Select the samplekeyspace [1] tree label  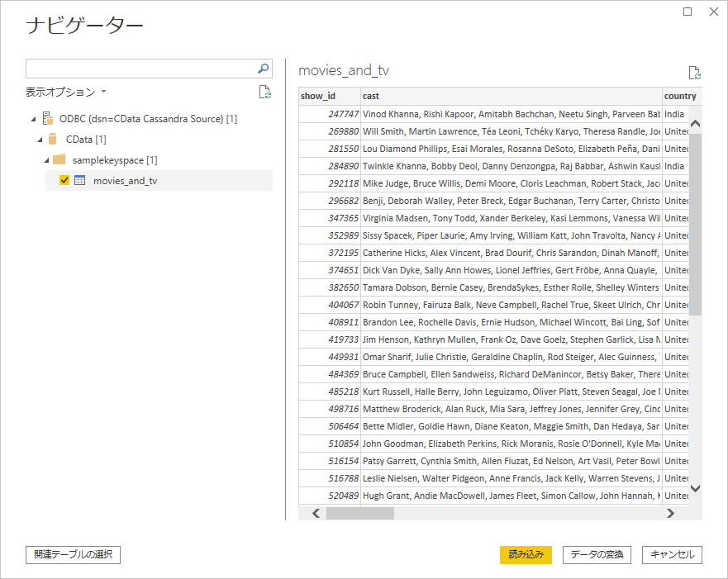(x=115, y=160)
